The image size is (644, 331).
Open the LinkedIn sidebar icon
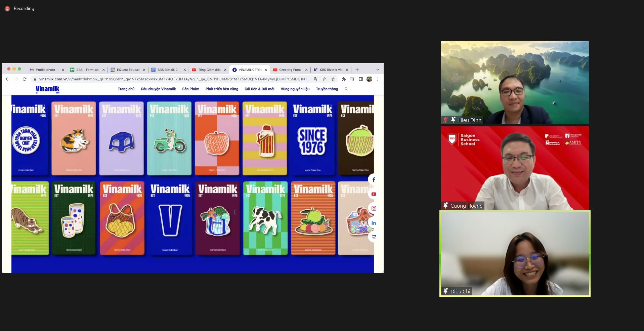[x=374, y=223]
